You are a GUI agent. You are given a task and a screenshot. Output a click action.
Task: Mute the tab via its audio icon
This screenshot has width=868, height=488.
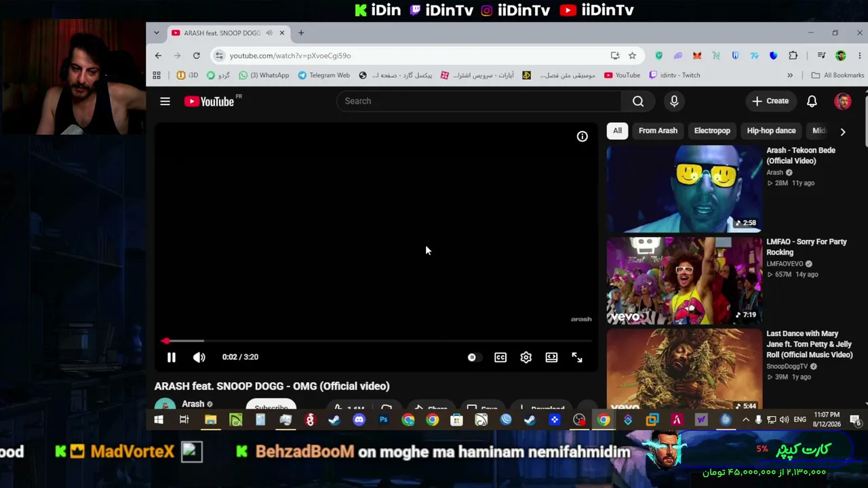click(x=269, y=33)
